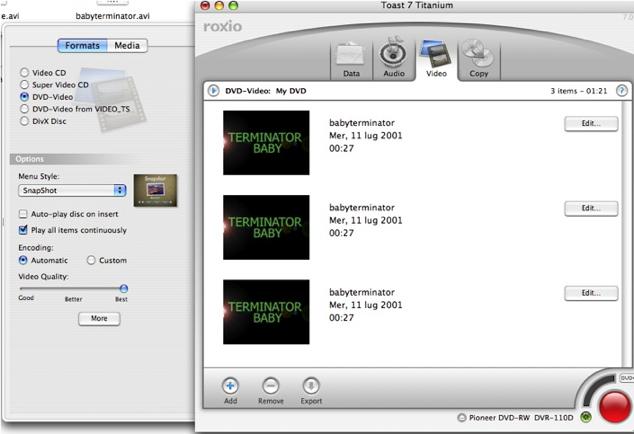This screenshot has height=434, width=634.
Task: Enable Auto-play disc on insert
Action: (x=23, y=214)
